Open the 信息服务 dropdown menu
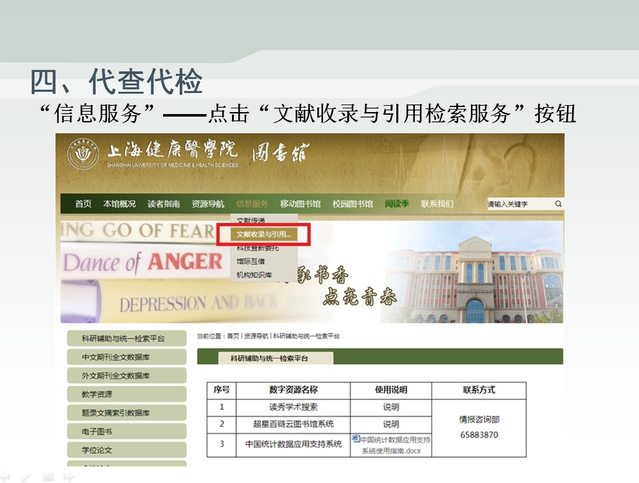Screen dimensions: 639x483 click(252, 203)
